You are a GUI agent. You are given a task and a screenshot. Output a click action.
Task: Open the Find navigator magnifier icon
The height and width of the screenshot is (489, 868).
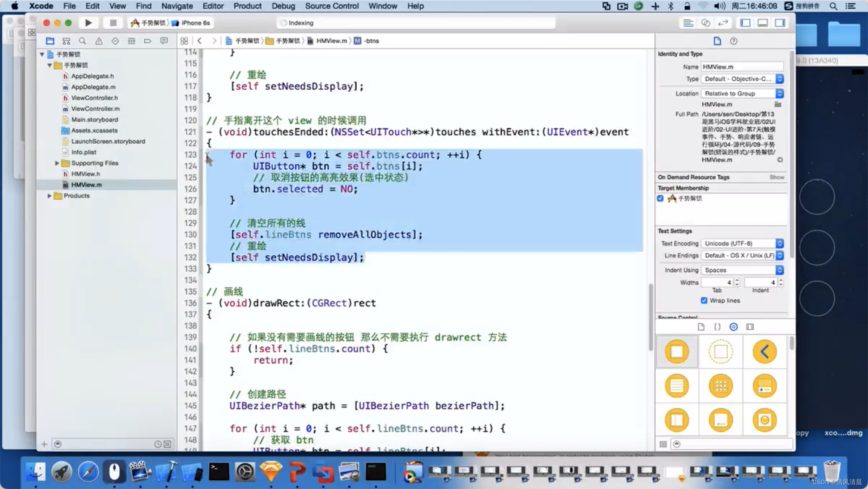pyautogui.click(x=82, y=41)
